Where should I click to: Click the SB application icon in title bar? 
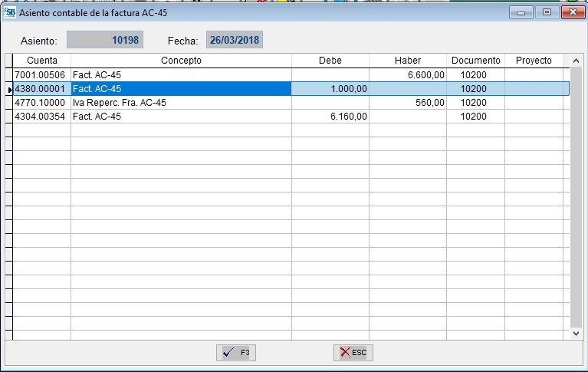click(10, 13)
